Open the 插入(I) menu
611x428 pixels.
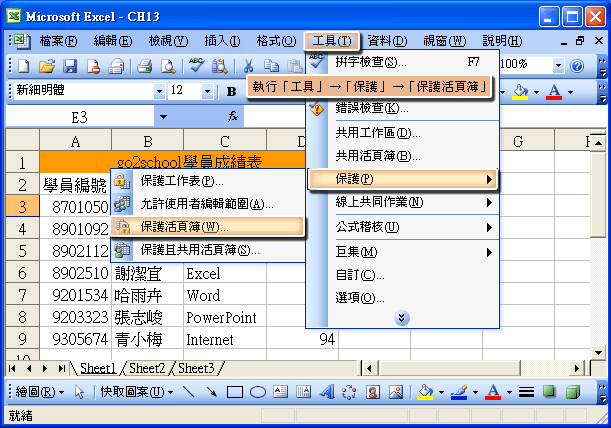pyautogui.click(x=222, y=41)
